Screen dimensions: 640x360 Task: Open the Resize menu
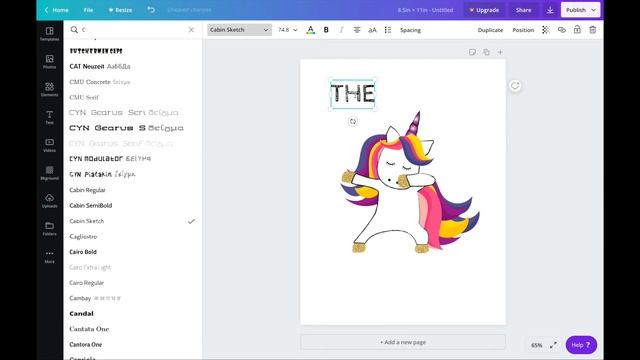point(120,10)
